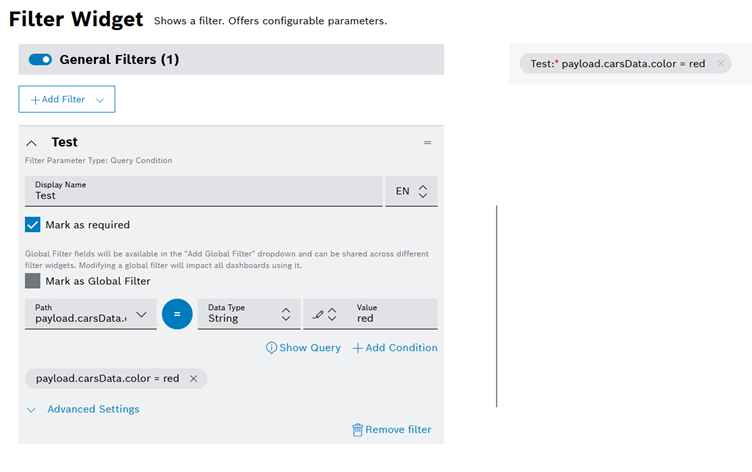The width and height of the screenshot is (752, 472).
Task: Toggle the General Filters switch
Action: (x=40, y=60)
